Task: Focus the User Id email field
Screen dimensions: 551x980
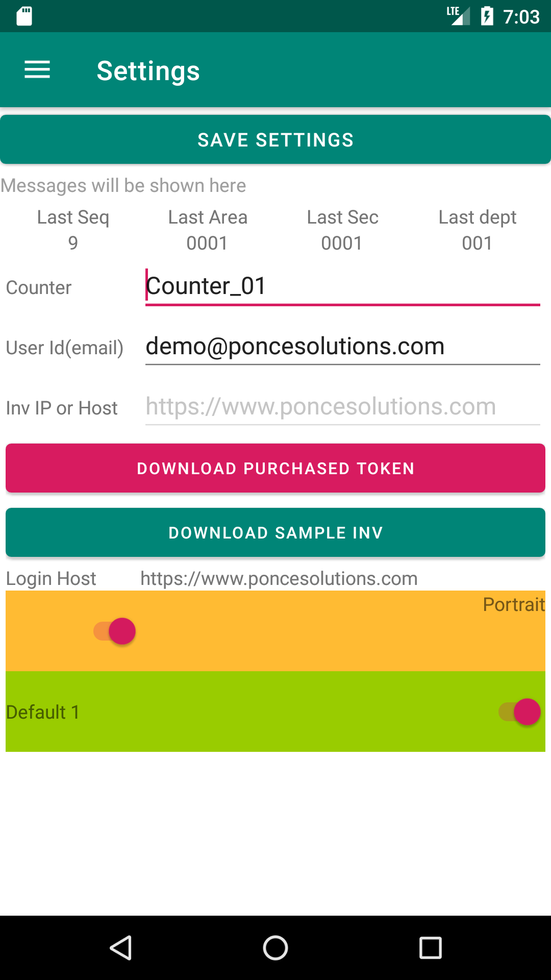Action: [x=342, y=347]
